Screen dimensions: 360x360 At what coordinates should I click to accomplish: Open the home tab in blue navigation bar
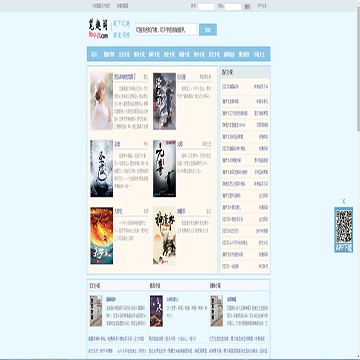(95, 54)
